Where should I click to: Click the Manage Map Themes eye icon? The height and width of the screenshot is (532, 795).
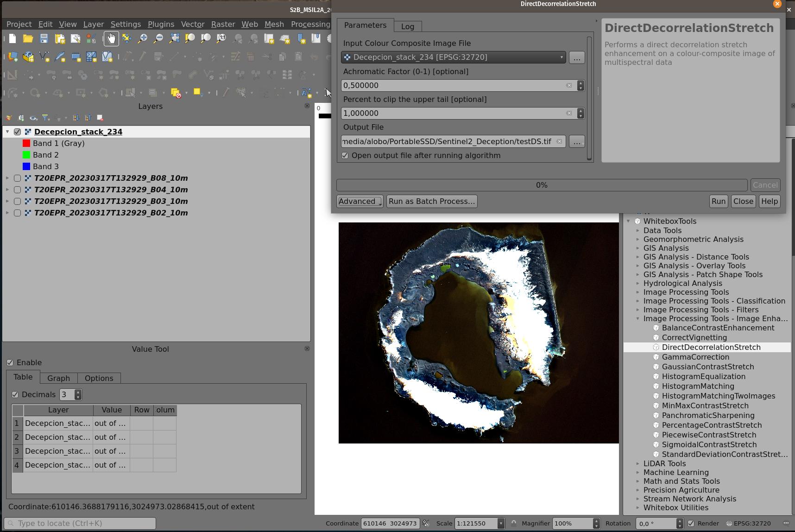coord(32,118)
